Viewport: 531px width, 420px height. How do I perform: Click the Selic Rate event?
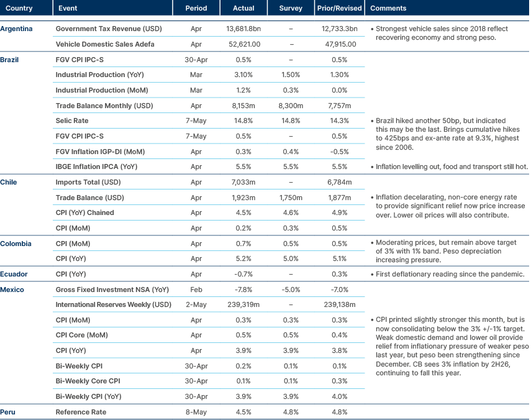(x=72, y=121)
